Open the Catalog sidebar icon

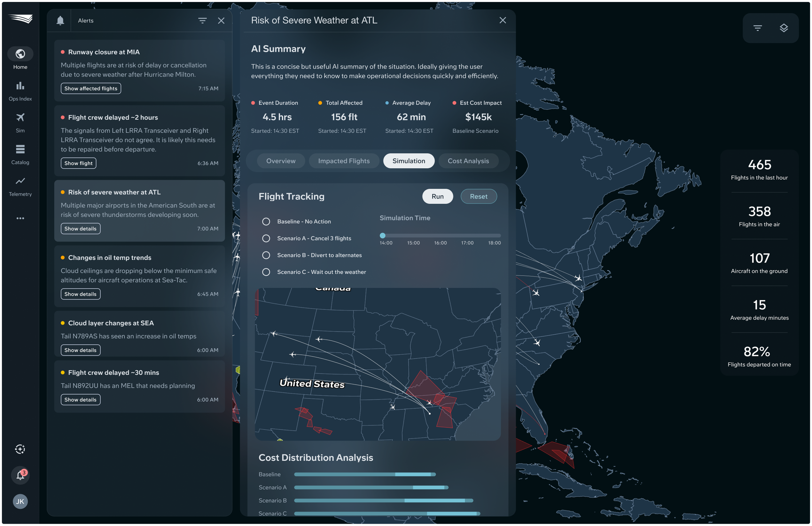pyautogui.click(x=20, y=149)
